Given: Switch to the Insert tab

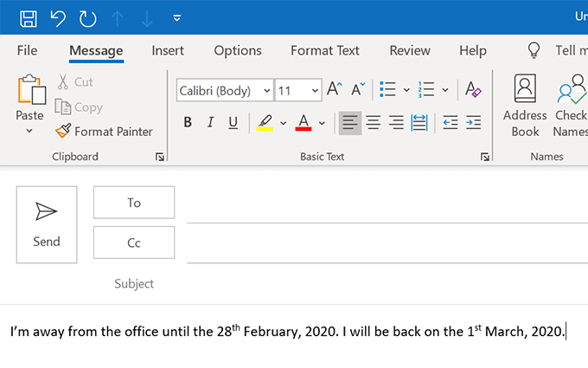Looking at the screenshot, I should [168, 51].
